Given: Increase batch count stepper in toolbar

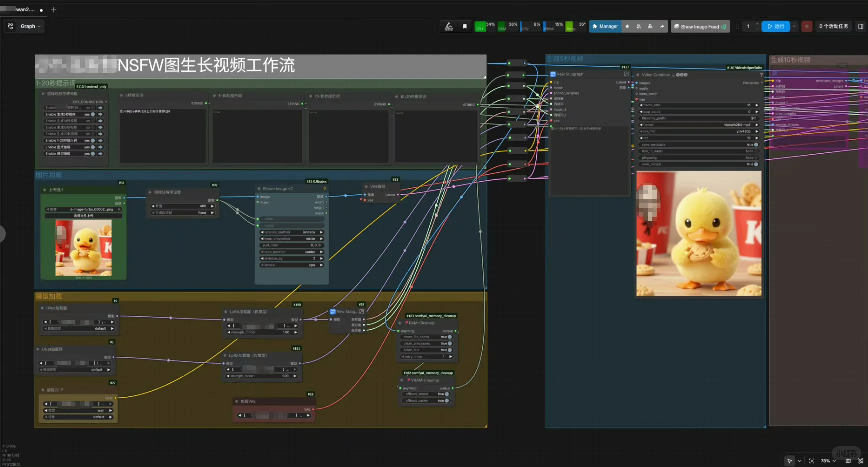Looking at the screenshot, I should coord(757,24).
